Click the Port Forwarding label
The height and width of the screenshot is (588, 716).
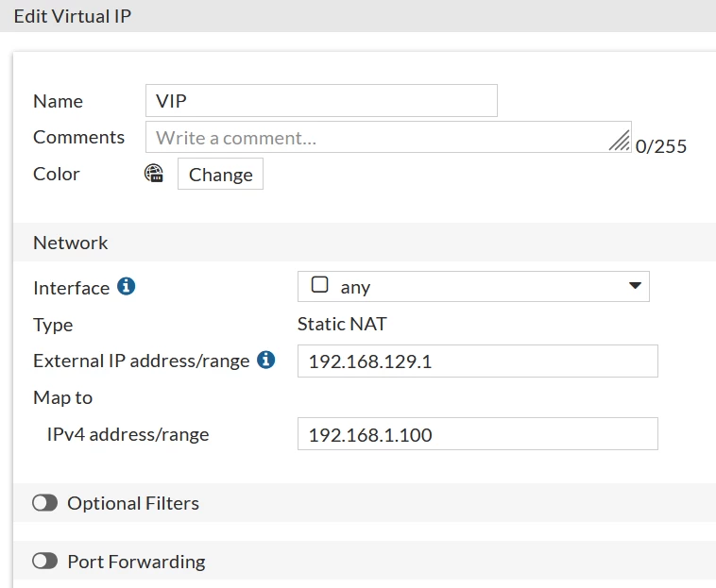pyautogui.click(x=137, y=562)
